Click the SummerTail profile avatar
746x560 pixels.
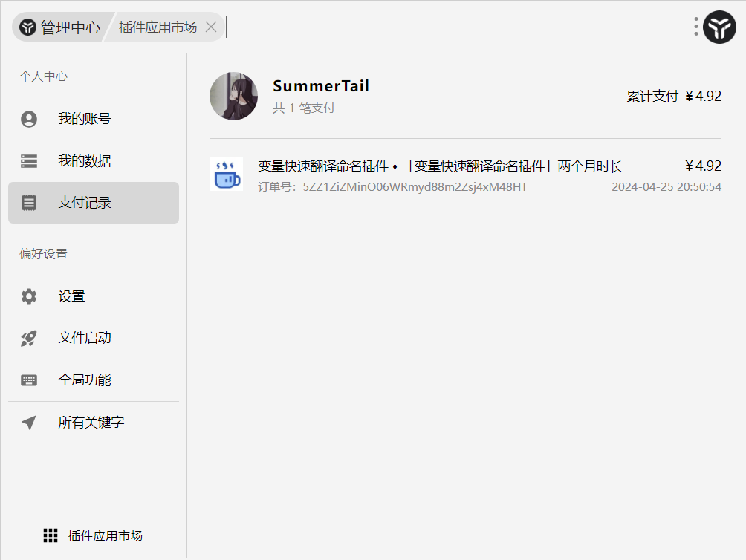pyautogui.click(x=233, y=96)
